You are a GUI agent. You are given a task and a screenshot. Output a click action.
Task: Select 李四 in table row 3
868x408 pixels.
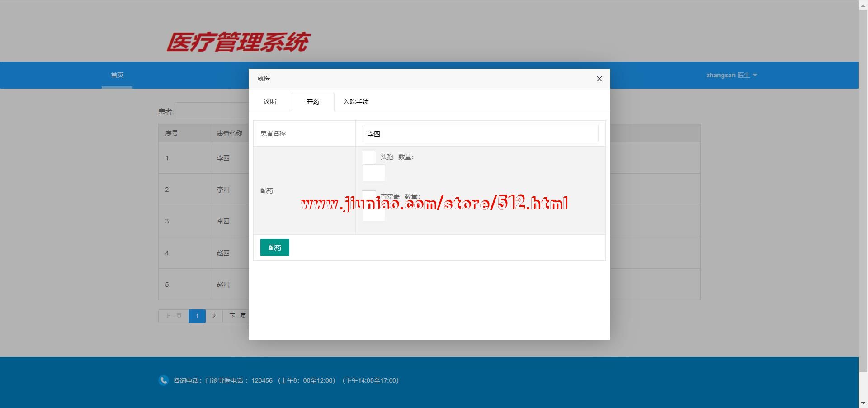point(223,221)
